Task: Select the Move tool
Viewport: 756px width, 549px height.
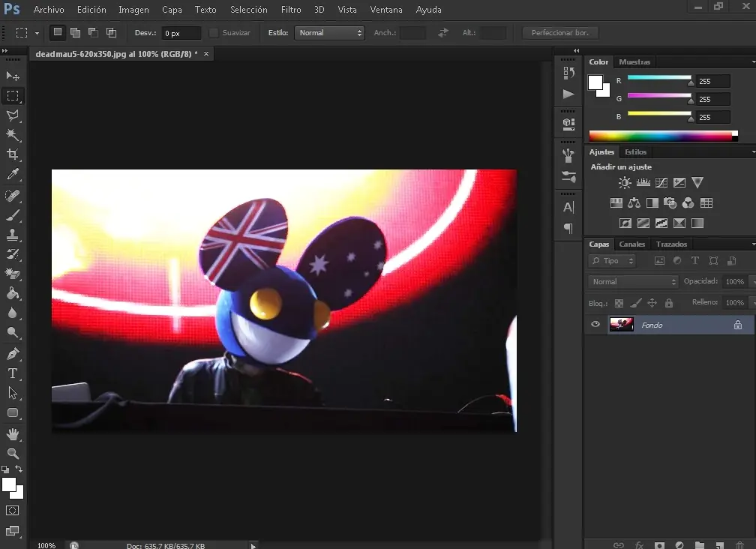Action: coord(13,76)
